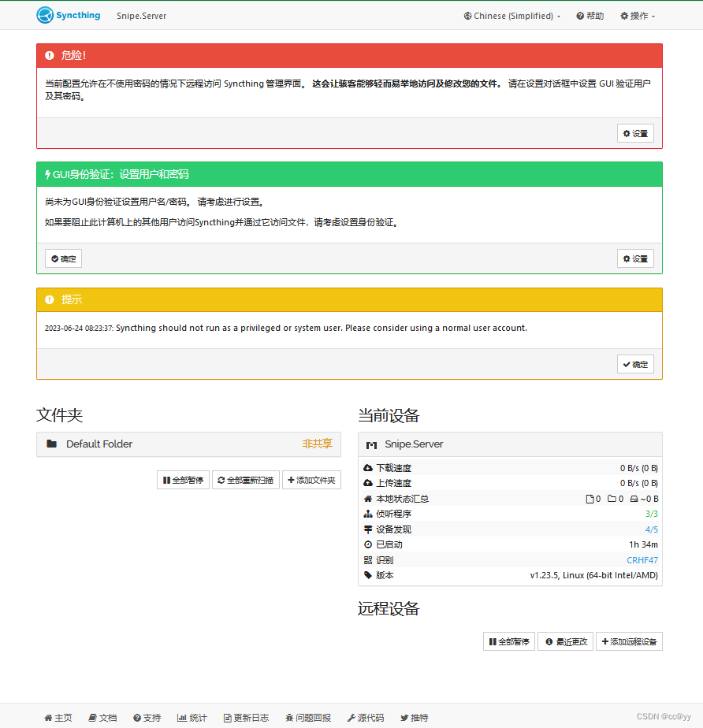Click the listeners value 3/3
The image size is (703, 728).
click(652, 514)
